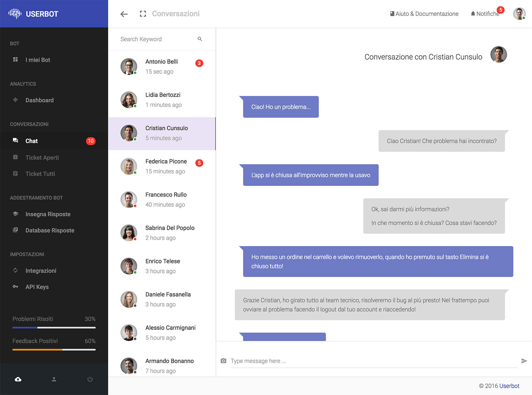532x395 pixels.
Task: Open the Database Risposte panel
Action: click(50, 230)
